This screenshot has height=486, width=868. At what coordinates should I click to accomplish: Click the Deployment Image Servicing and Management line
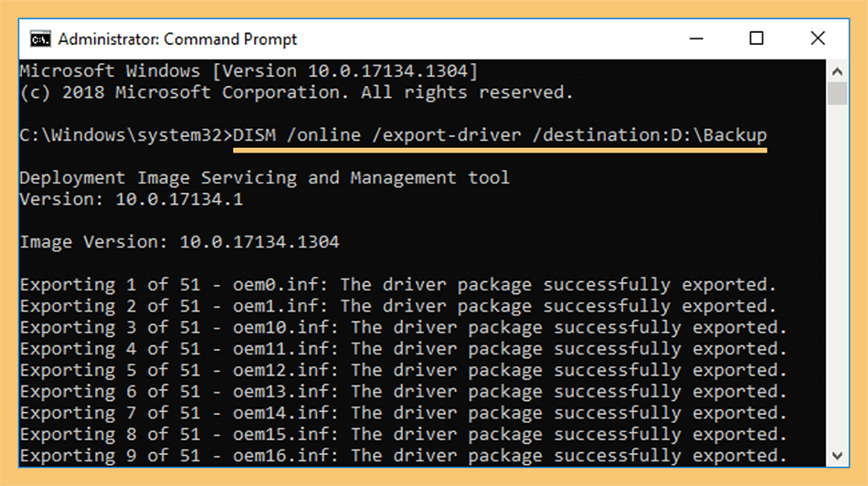click(264, 178)
